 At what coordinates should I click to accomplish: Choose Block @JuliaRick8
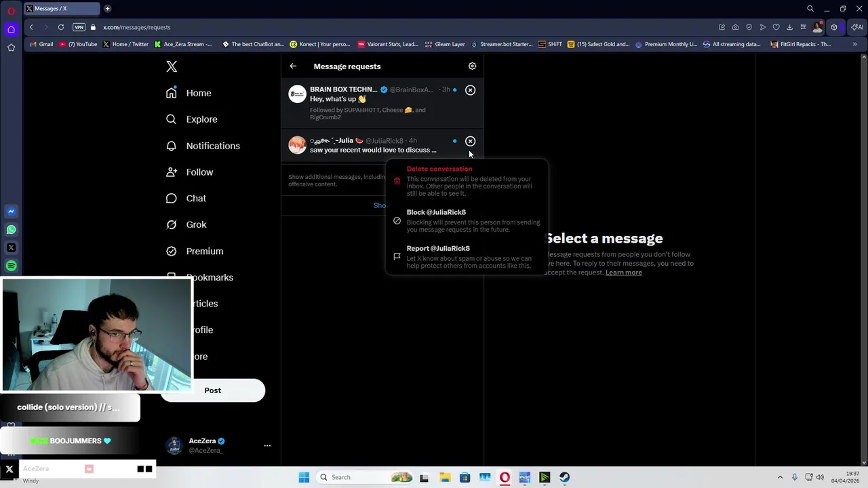467,220
